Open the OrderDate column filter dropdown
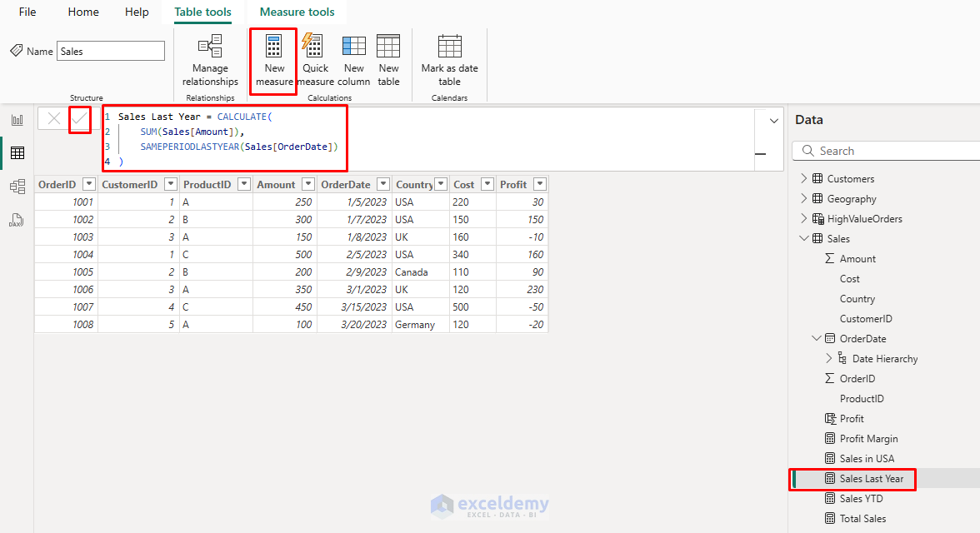Viewport: 980px width, 533px height. point(383,184)
